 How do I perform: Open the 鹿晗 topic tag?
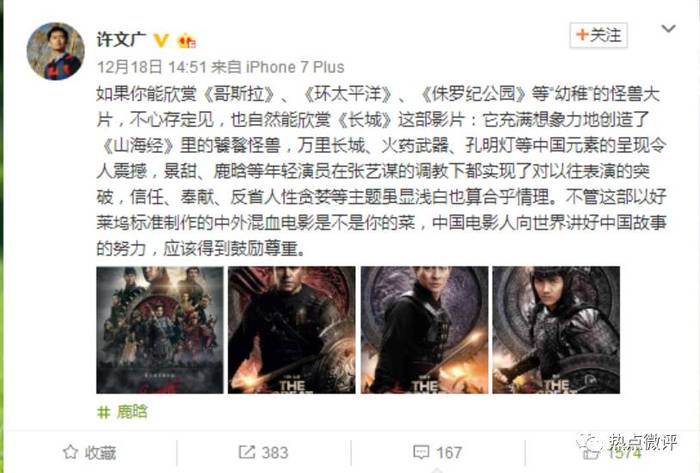coord(132,411)
